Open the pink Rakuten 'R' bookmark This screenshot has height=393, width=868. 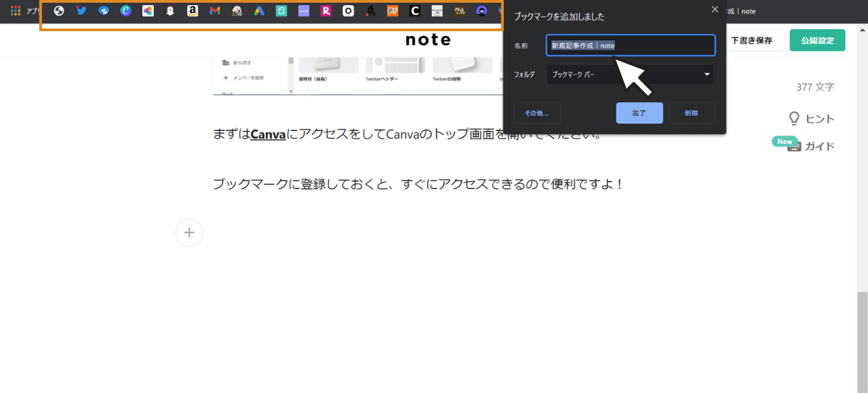(x=326, y=11)
